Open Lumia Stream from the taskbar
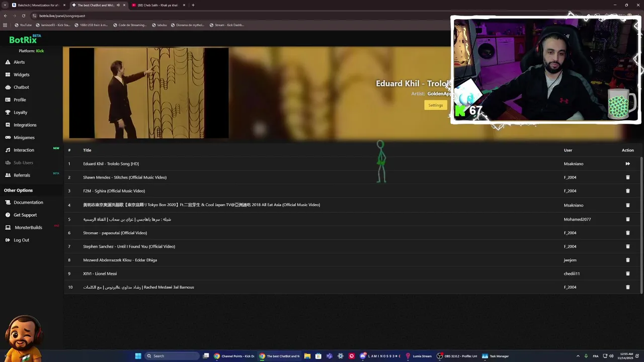The image size is (644, 362). (x=419, y=356)
